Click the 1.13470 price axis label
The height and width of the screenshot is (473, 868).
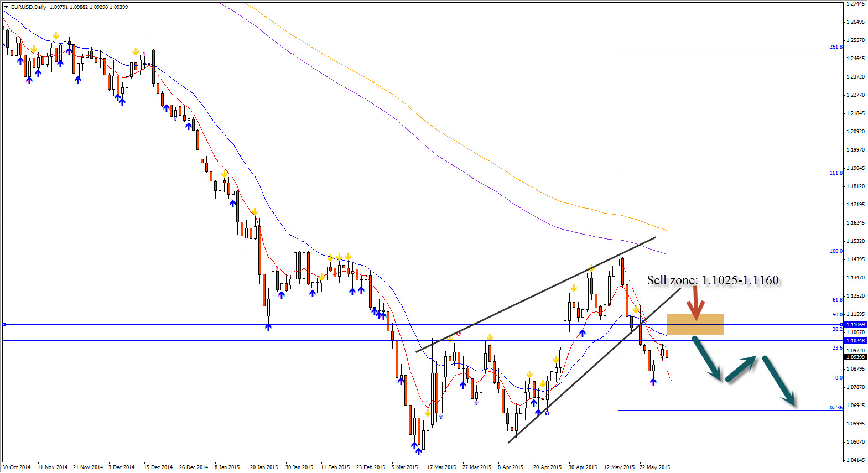(856, 278)
